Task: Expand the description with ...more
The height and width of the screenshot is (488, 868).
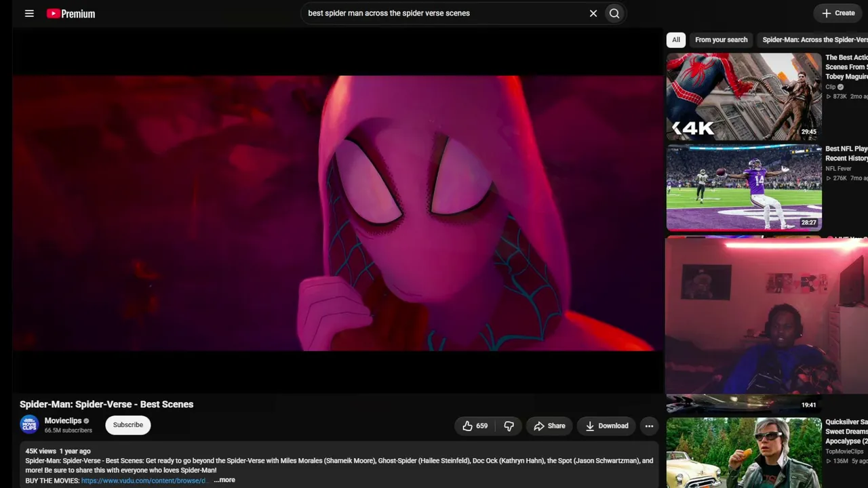Action: tap(224, 480)
